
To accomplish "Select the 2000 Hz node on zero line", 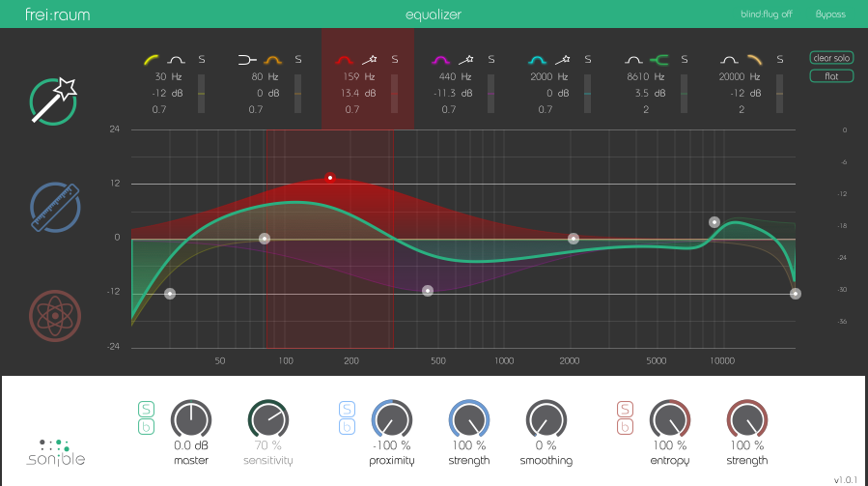I will pos(574,239).
